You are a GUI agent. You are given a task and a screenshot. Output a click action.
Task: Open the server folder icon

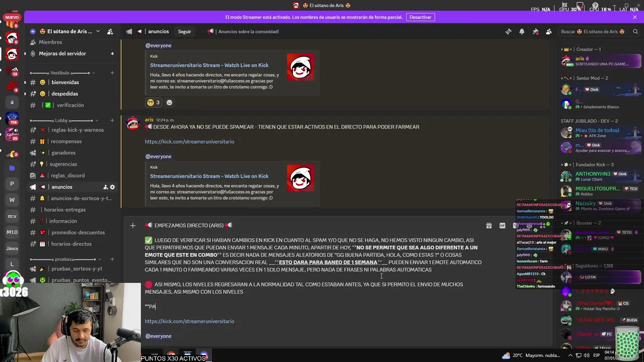tap(12, 168)
